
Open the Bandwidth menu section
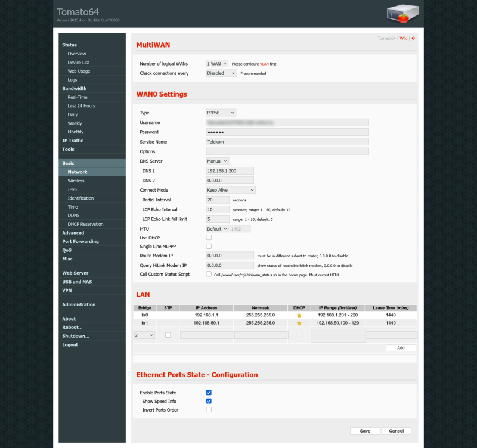pyautogui.click(x=74, y=88)
